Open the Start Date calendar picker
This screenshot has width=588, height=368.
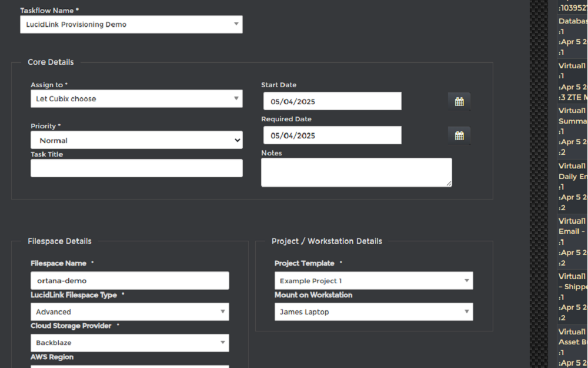pyautogui.click(x=459, y=101)
